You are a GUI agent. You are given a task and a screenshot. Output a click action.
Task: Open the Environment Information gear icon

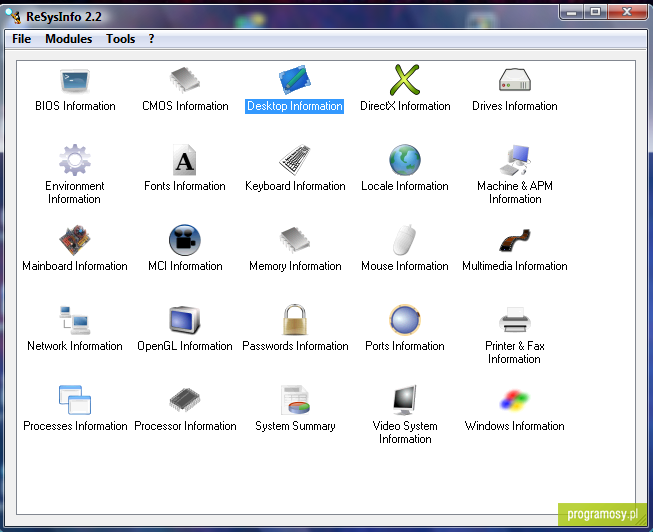(x=75, y=160)
